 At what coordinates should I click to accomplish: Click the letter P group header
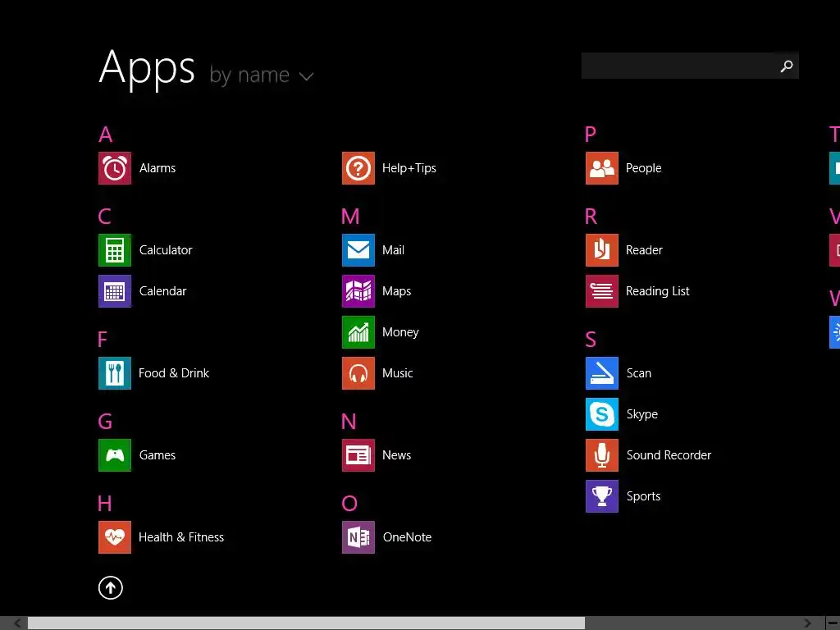[x=591, y=135]
